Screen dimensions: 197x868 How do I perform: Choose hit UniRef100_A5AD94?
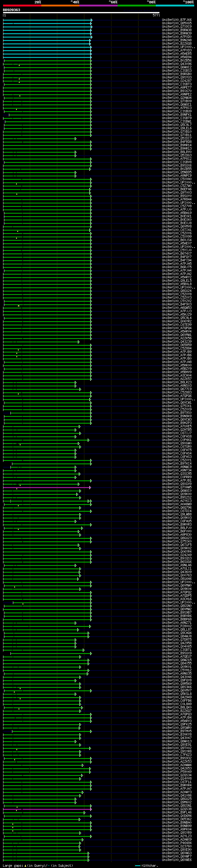point(177,57)
